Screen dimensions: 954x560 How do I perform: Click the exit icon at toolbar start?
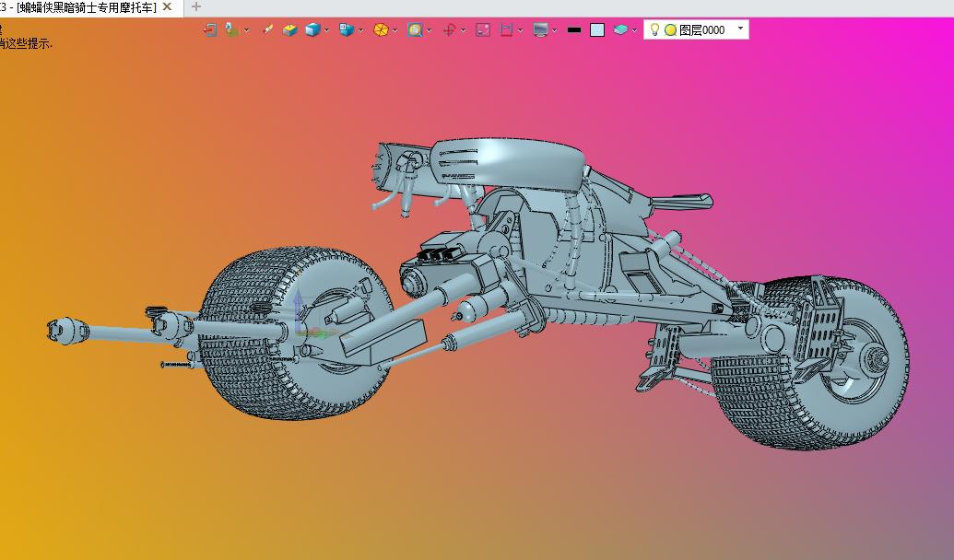pos(210,29)
